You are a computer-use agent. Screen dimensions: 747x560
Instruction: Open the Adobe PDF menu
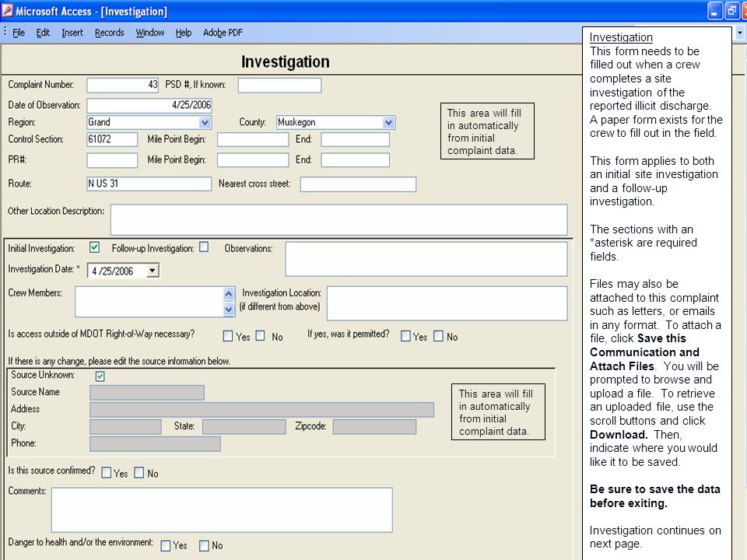coord(223,33)
